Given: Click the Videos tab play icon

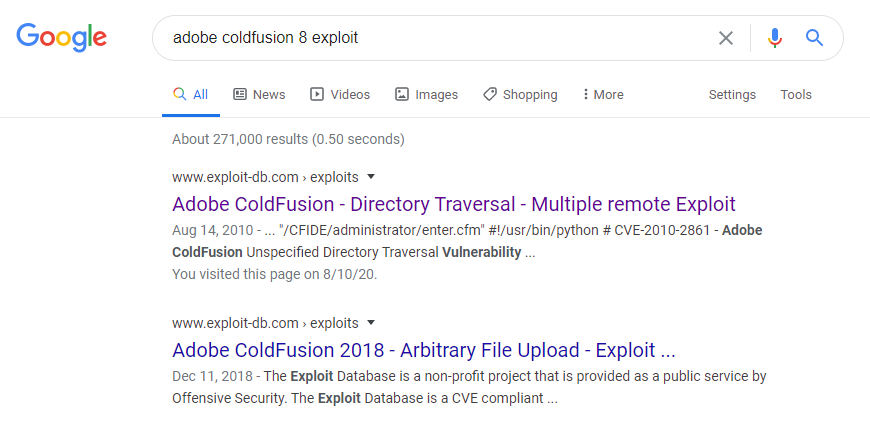Looking at the screenshot, I should click(316, 94).
